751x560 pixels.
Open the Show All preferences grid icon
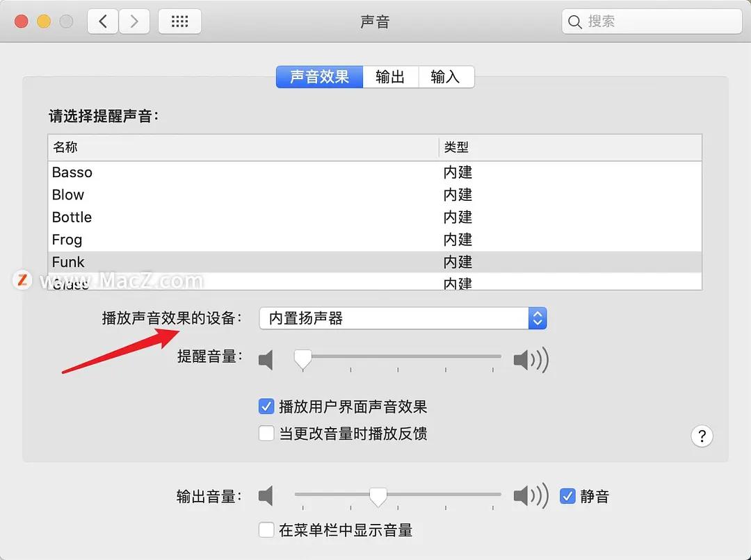[179, 21]
